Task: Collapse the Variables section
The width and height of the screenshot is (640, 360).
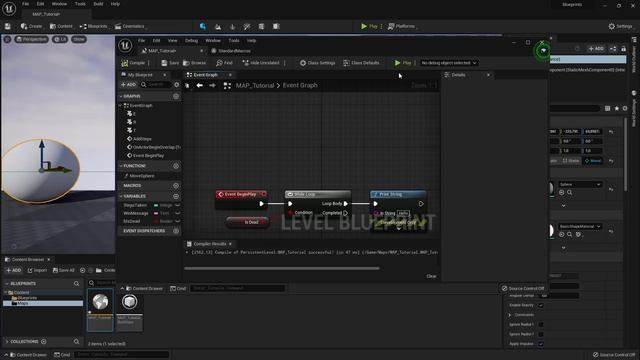Action: coord(121,196)
